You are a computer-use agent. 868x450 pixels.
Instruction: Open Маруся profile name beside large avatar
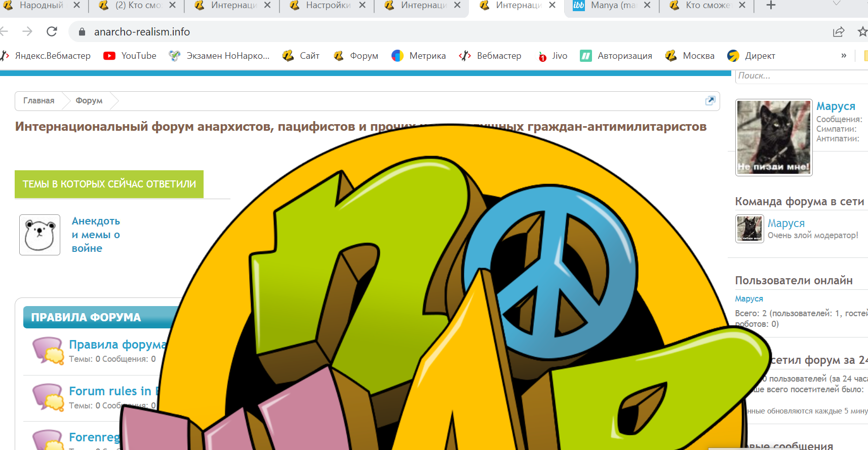click(x=836, y=106)
